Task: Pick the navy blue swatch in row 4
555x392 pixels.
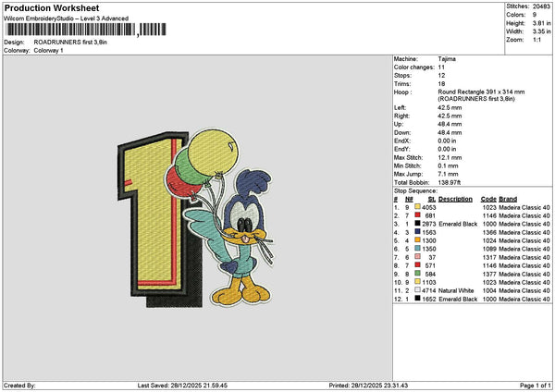Action: [418, 232]
